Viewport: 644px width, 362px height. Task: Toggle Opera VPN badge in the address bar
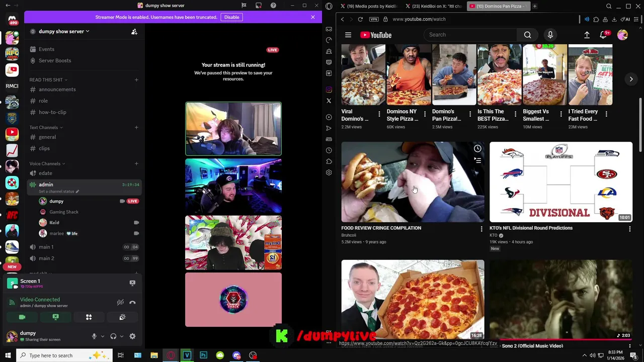[374, 19]
